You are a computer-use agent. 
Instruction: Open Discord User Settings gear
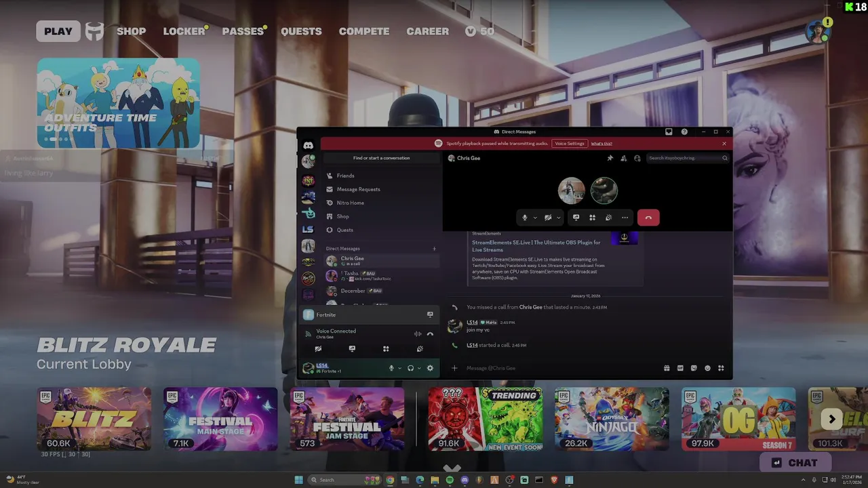pos(430,368)
